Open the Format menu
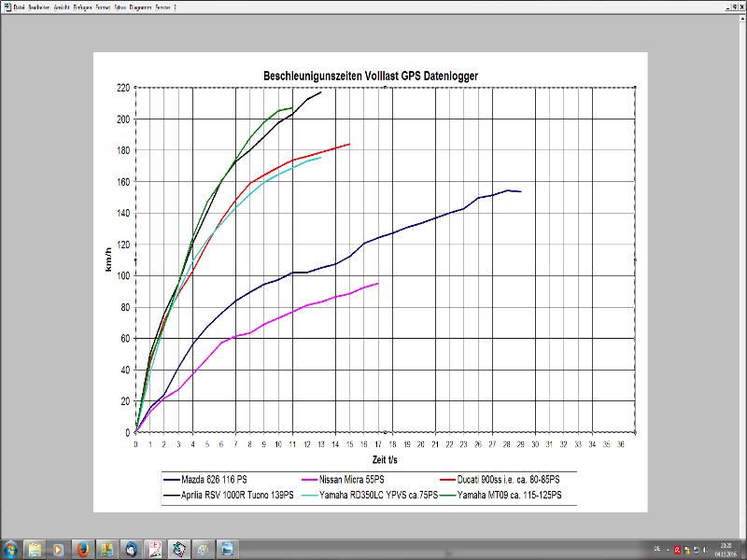Image resolution: width=747 pixels, height=560 pixels. [x=104, y=7]
